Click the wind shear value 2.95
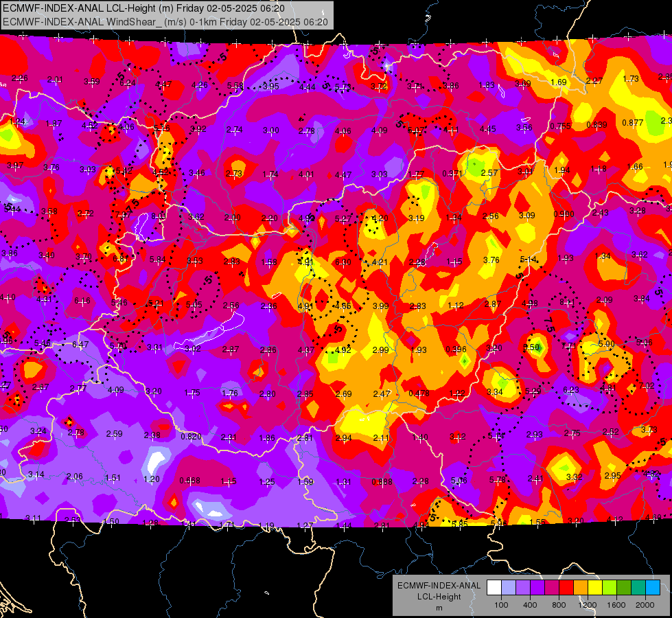672x618 pixels. [x=612, y=475]
